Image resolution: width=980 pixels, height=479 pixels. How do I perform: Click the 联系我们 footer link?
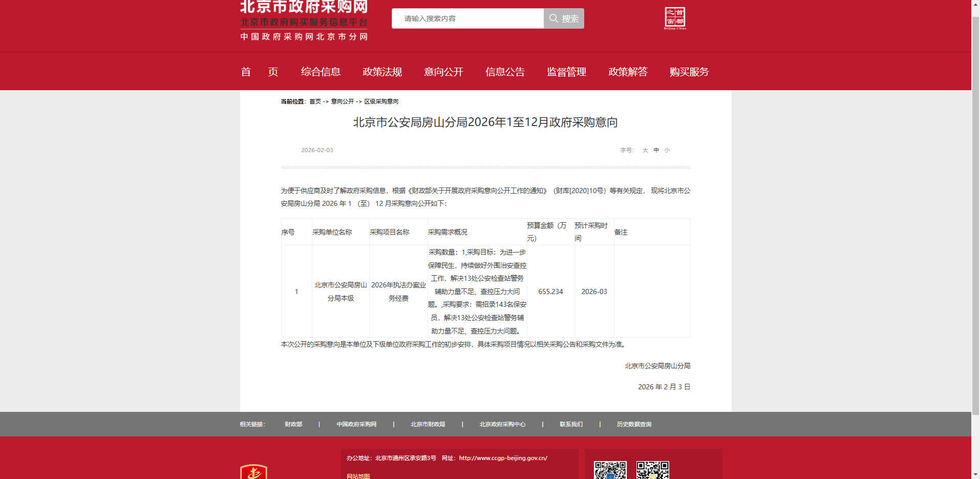[x=571, y=424]
